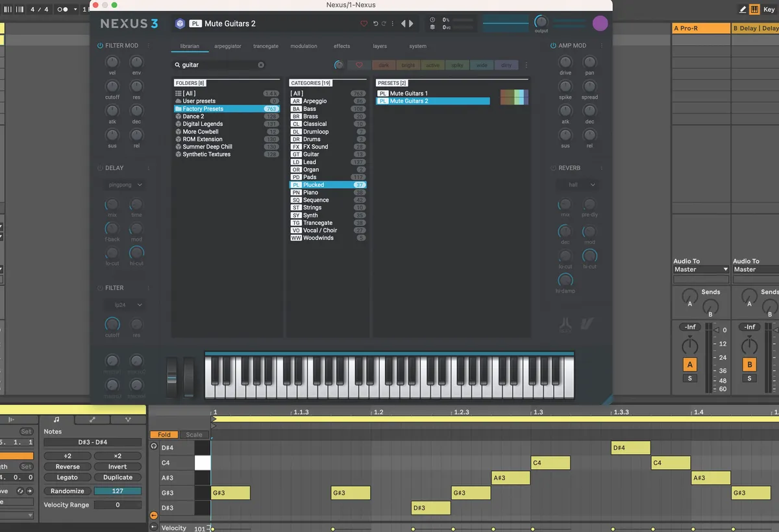
Task: Open Audio To dropdown on B Delay track
Action: pos(756,269)
